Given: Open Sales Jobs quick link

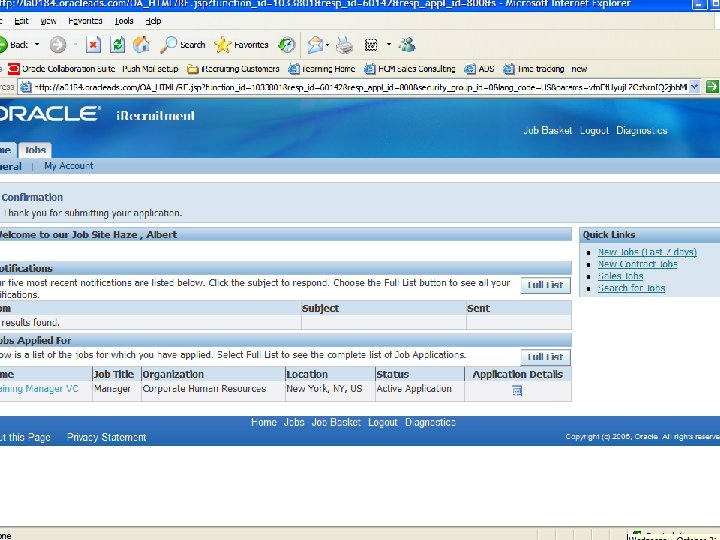Looking at the screenshot, I should tap(620, 276).
